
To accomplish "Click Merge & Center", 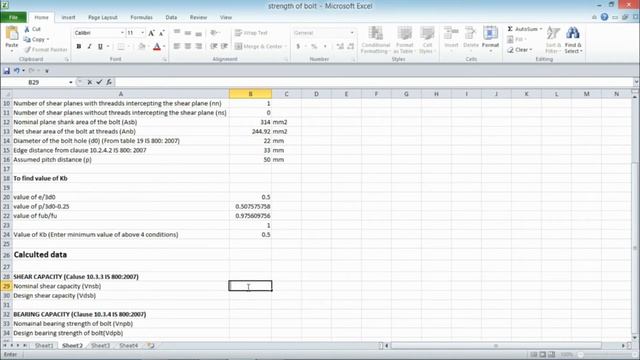I will (259, 47).
